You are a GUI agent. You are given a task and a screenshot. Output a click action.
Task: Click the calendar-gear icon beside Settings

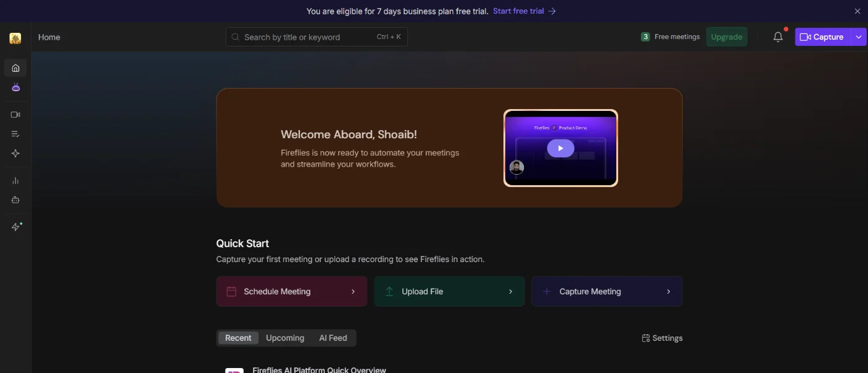[645, 338]
